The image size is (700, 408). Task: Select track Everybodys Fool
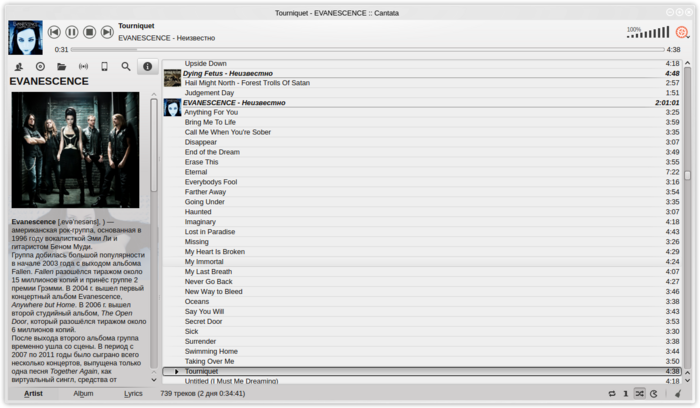[422, 182]
